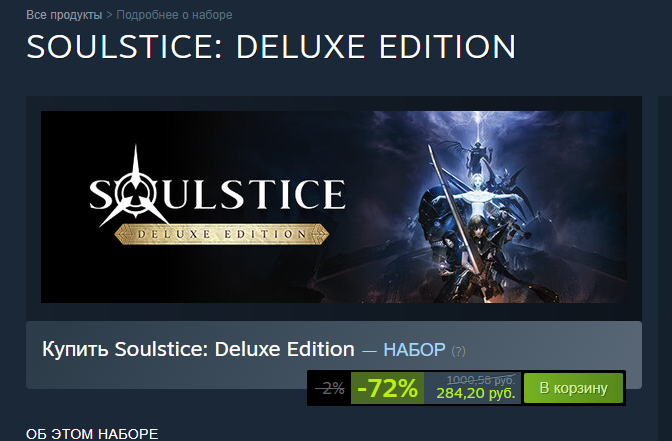The width and height of the screenshot is (672, 441).
Task: Open the question mark help icon beside НАБОР
Action: tap(458, 351)
